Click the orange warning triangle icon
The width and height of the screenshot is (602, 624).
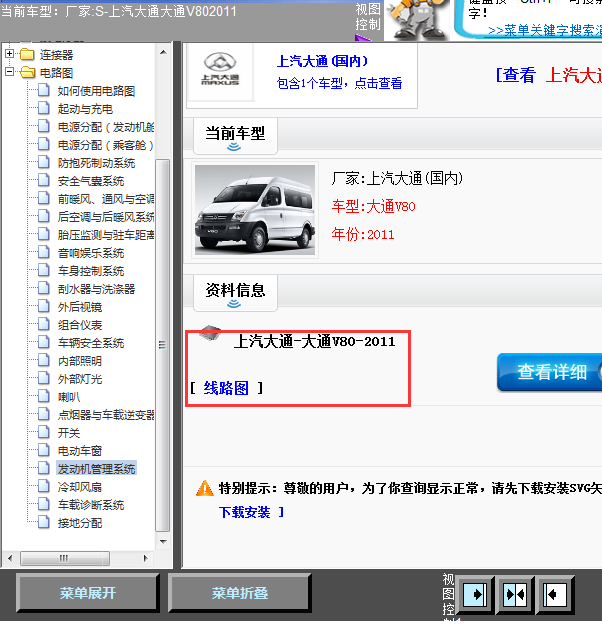coord(205,488)
